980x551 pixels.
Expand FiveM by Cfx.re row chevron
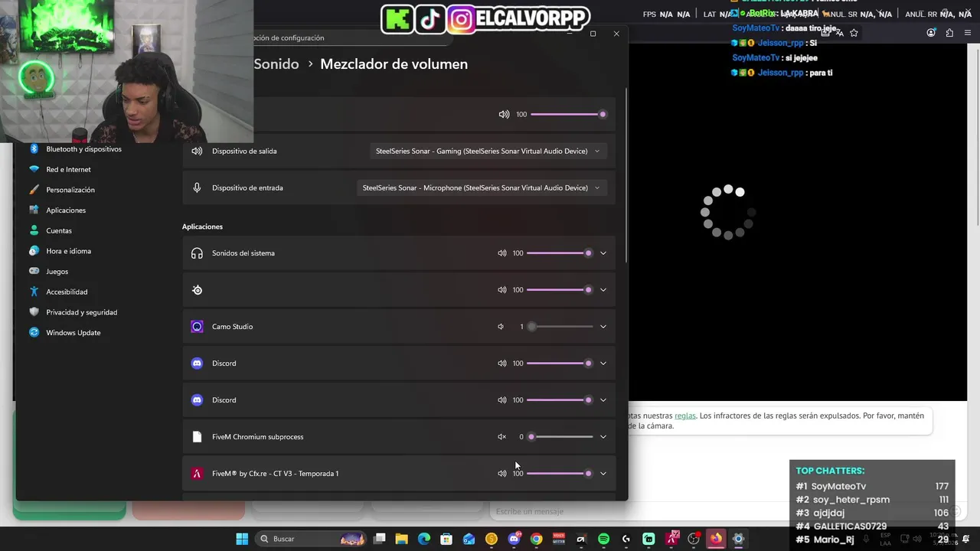pos(603,474)
